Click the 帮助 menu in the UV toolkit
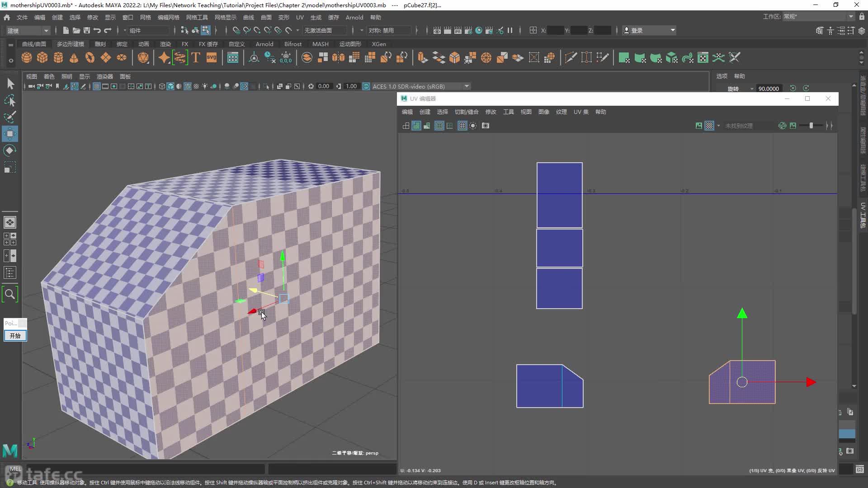Screen dimensions: 868x488 (740, 76)
